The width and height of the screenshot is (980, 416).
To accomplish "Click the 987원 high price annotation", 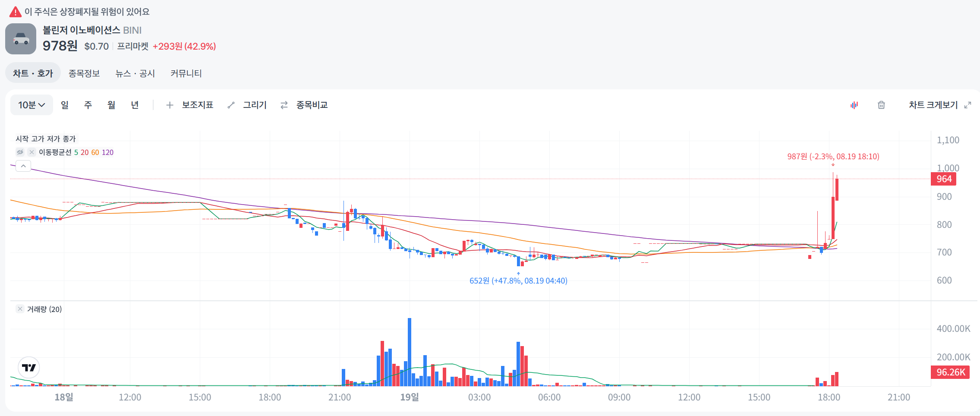I will tap(833, 157).
